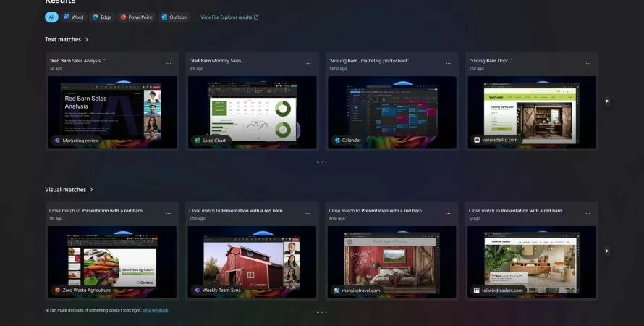The height and width of the screenshot is (326, 644).
Task: Open more options for Weekly Team Sync card
Action: click(308, 214)
